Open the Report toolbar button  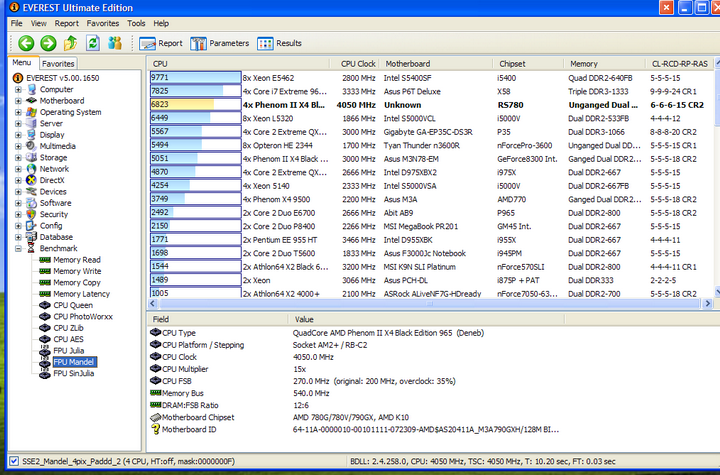tap(161, 43)
